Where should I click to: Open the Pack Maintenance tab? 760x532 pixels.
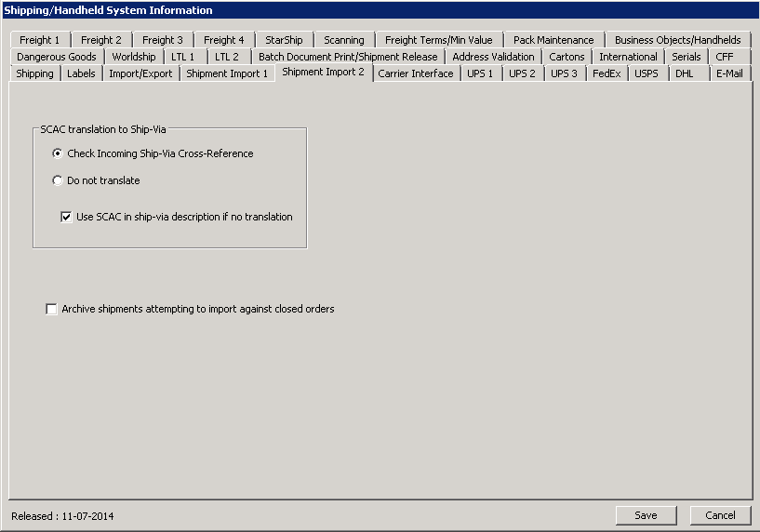tap(553, 40)
